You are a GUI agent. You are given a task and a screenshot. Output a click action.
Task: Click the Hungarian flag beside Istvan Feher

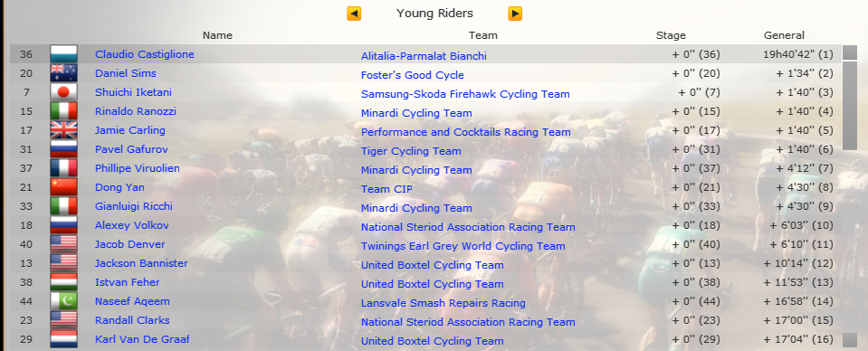pos(63,282)
